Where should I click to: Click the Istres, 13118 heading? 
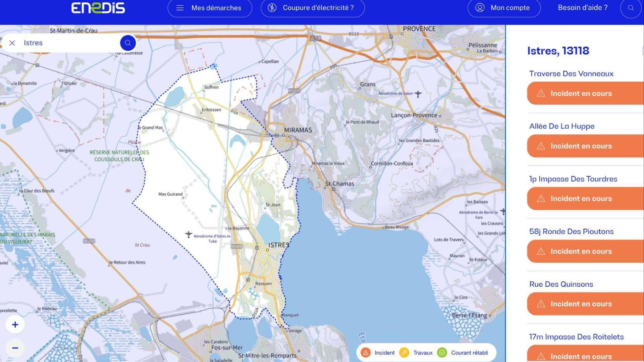point(558,51)
